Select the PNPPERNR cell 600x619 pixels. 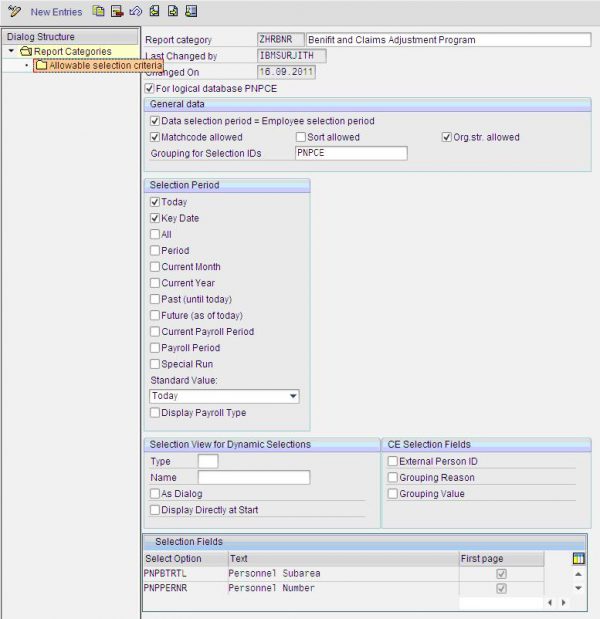(186, 588)
